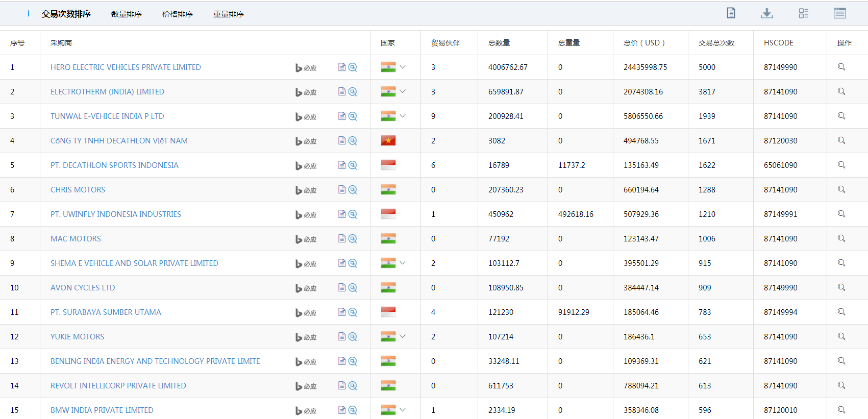Click the India flag in CHRIS MOTORS row
This screenshot has width=868, height=419.
click(388, 189)
